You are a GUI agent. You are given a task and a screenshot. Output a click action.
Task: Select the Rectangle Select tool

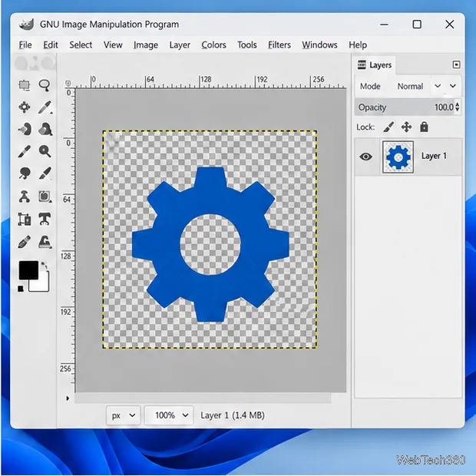(25, 85)
